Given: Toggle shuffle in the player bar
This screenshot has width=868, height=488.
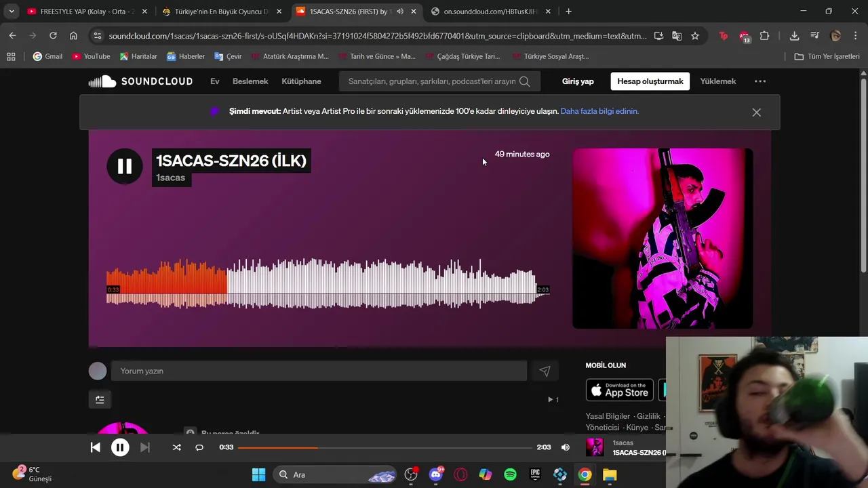Looking at the screenshot, I should pos(177,447).
